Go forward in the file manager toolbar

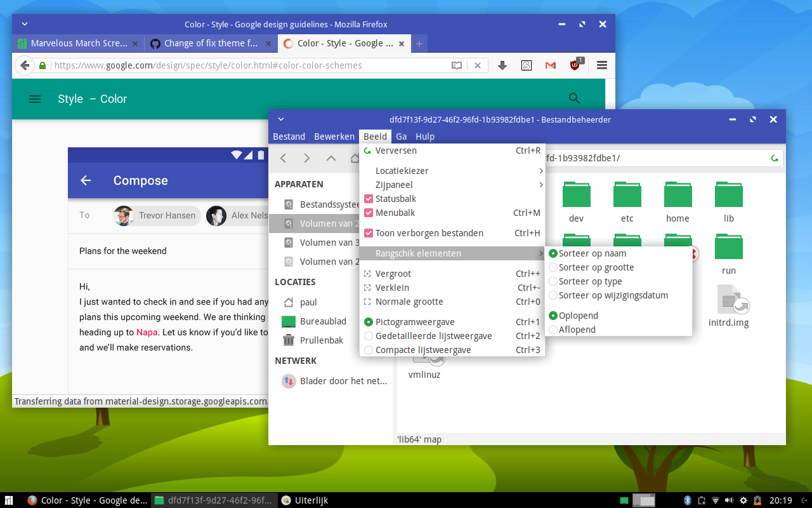pyautogui.click(x=307, y=158)
